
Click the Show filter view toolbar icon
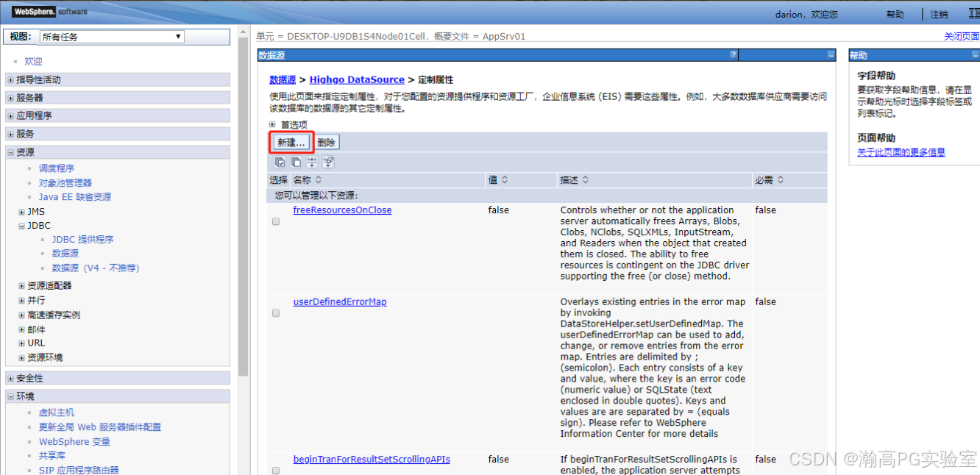(x=313, y=162)
